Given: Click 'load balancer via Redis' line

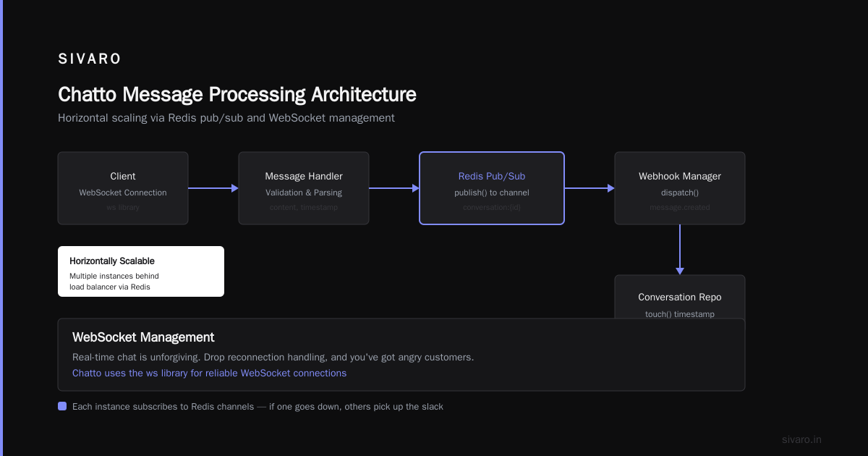Looking at the screenshot, I should coord(110,287).
